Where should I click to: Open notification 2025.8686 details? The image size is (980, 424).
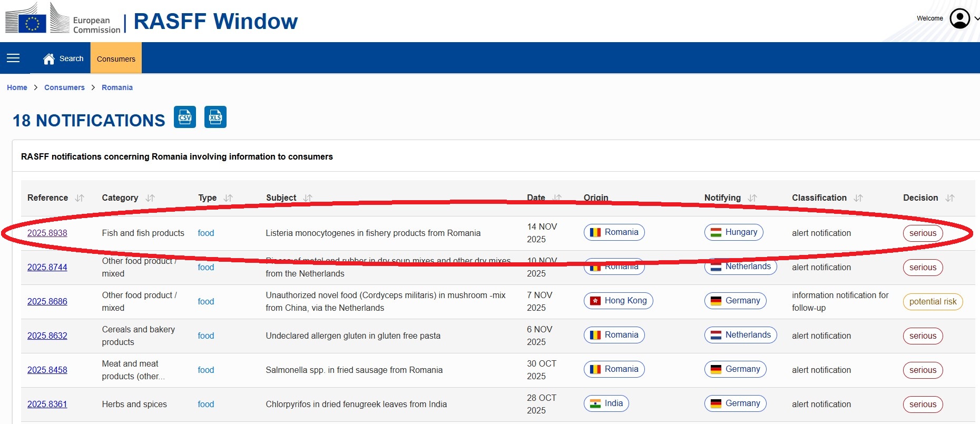pyautogui.click(x=47, y=301)
